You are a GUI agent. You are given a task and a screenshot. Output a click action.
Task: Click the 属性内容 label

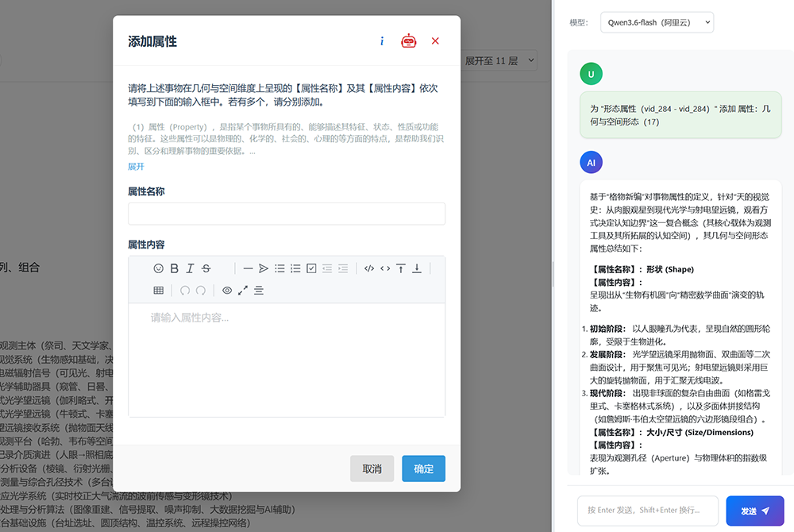click(146, 245)
